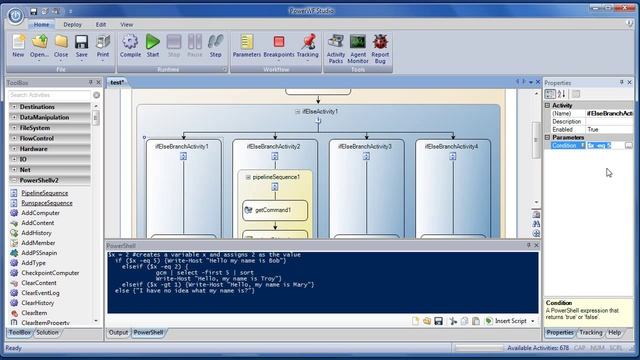
Task: Switch to the Help tab in Properties
Action: click(614, 333)
